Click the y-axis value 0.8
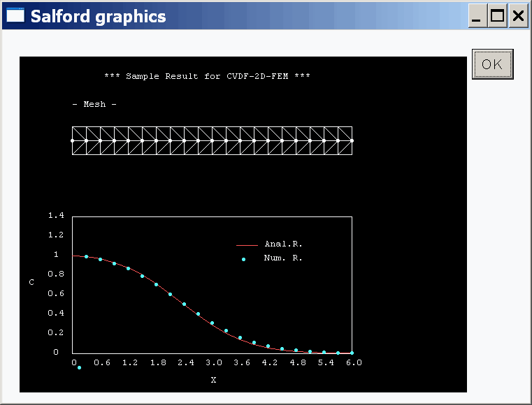 pyautogui.click(x=56, y=274)
